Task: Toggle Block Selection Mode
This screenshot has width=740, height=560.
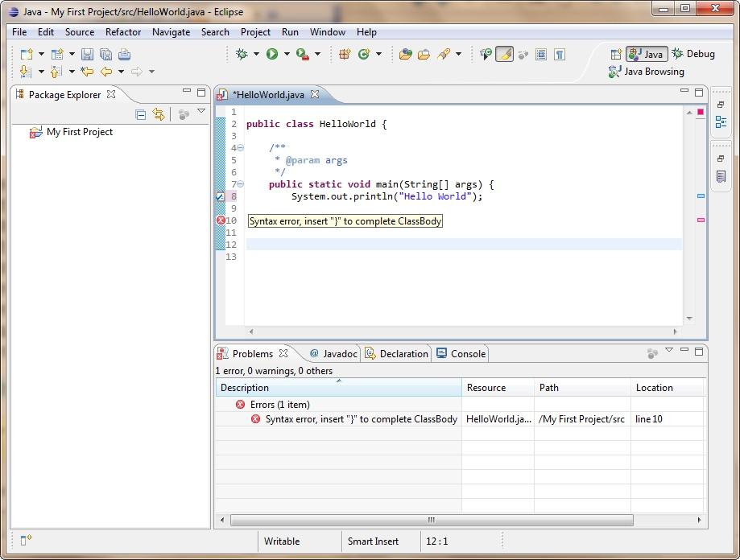Action: tap(541, 54)
